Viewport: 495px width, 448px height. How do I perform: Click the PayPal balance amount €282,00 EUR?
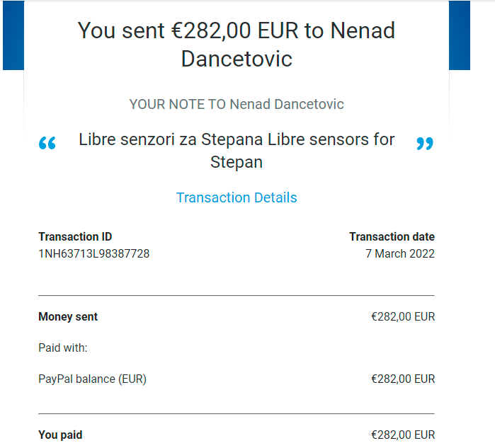[403, 379]
